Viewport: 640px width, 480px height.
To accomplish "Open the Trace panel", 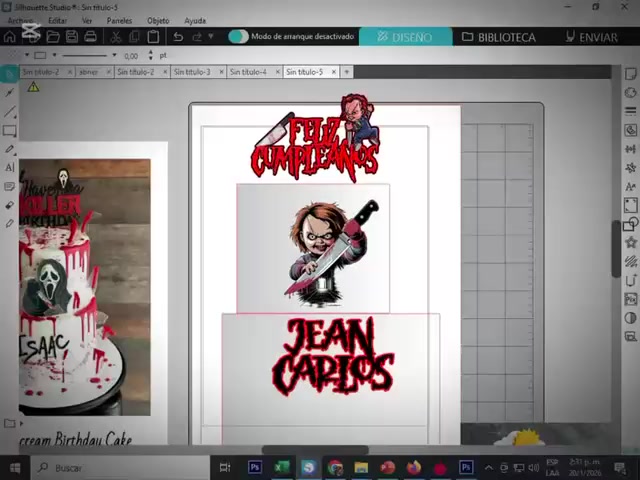I will pyautogui.click(x=631, y=130).
